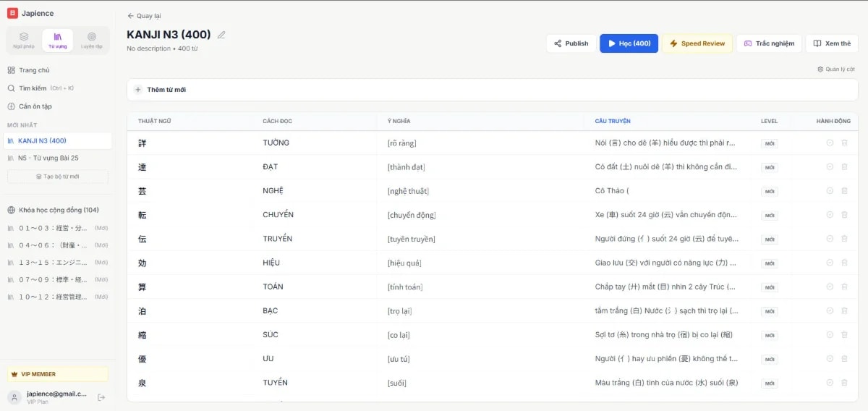Open Trang chủ from the sidebar

coord(34,70)
